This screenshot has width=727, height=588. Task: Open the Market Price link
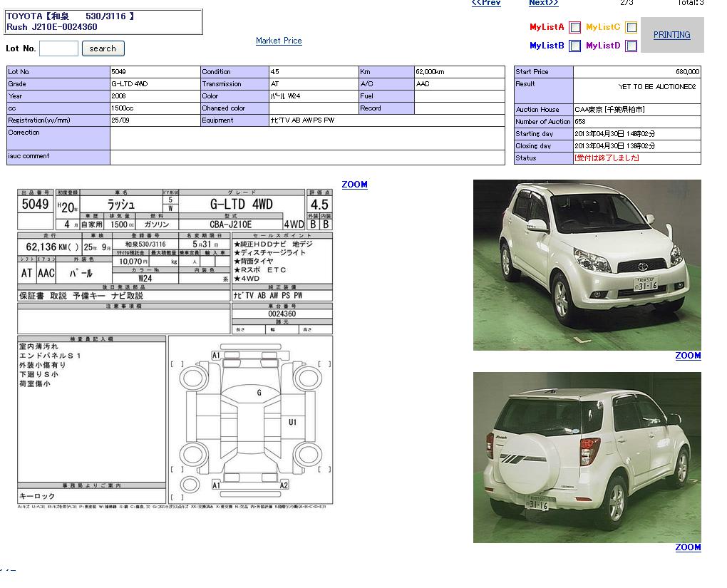coord(279,41)
